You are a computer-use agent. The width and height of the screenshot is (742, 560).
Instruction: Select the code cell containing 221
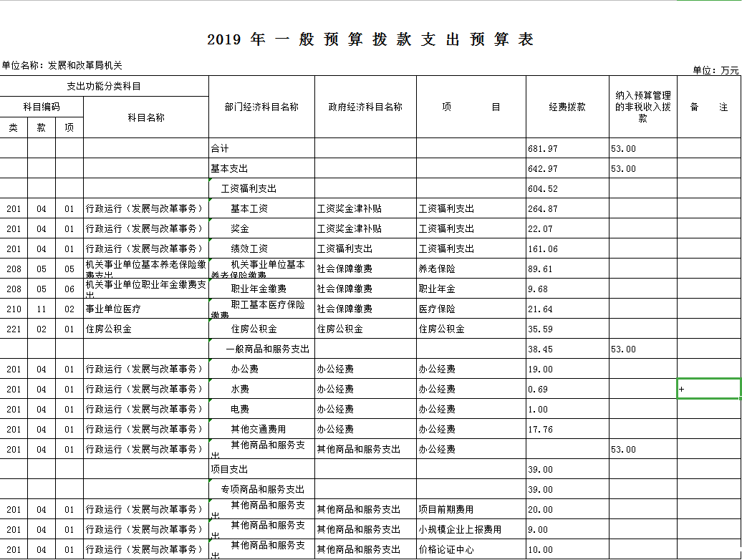(14, 329)
